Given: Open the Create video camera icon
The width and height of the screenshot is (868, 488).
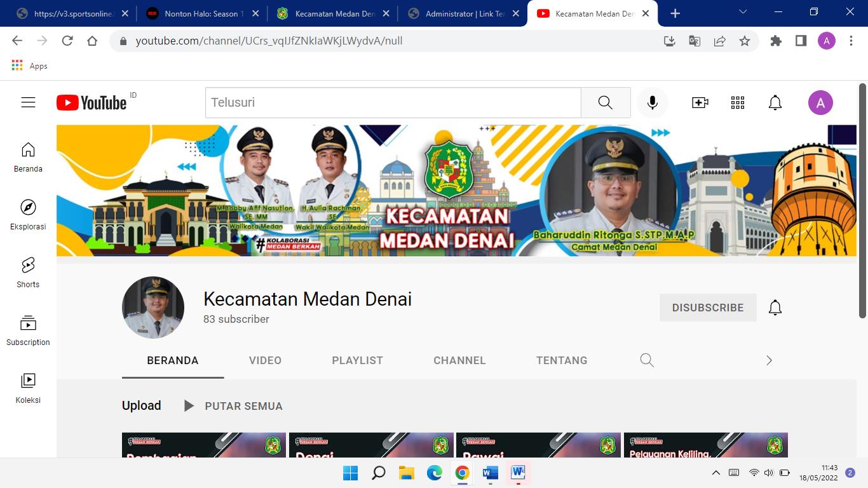Looking at the screenshot, I should [x=700, y=102].
